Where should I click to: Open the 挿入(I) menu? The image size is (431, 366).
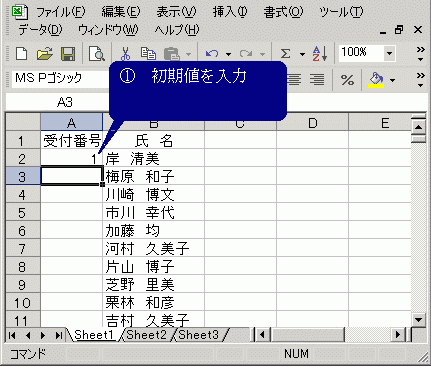click(x=230, y=12)
